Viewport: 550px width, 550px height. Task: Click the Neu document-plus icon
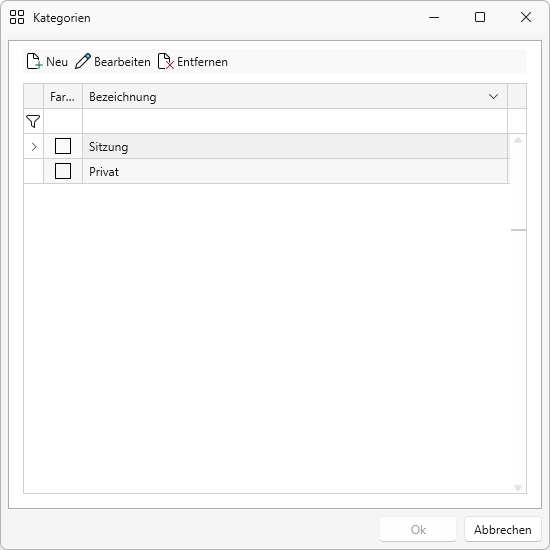[x=34, y=61]
